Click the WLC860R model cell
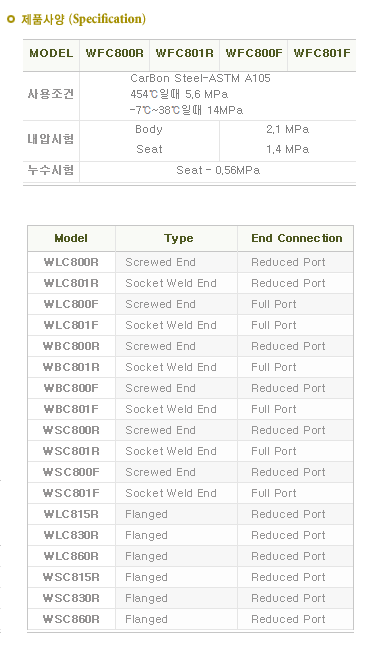Screen dimensions: 374x647 (71, 556)
